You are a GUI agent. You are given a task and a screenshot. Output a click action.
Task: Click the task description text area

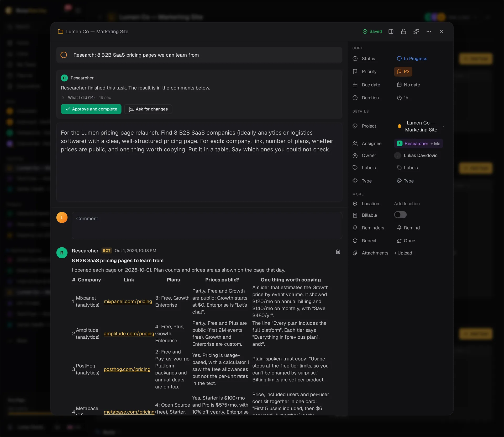pyautogui.click(x=199, y=162)
